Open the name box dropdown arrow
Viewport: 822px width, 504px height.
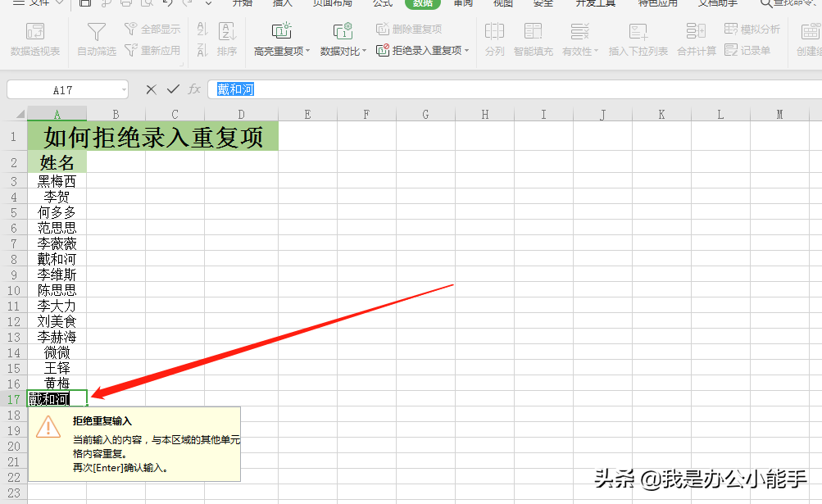pos(124,90)
